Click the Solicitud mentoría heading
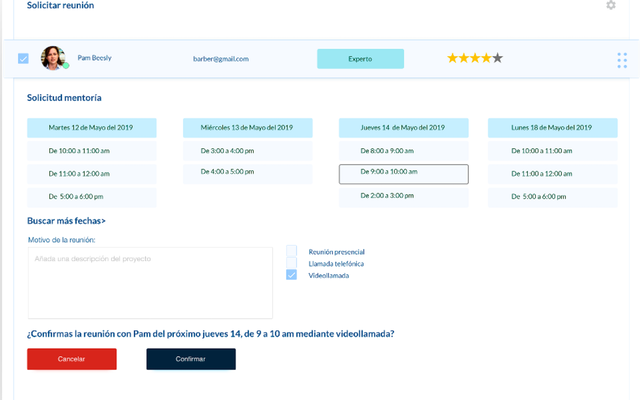Image resolution: width=642 pixels, height=400 pixels. [x=64, y=98]
